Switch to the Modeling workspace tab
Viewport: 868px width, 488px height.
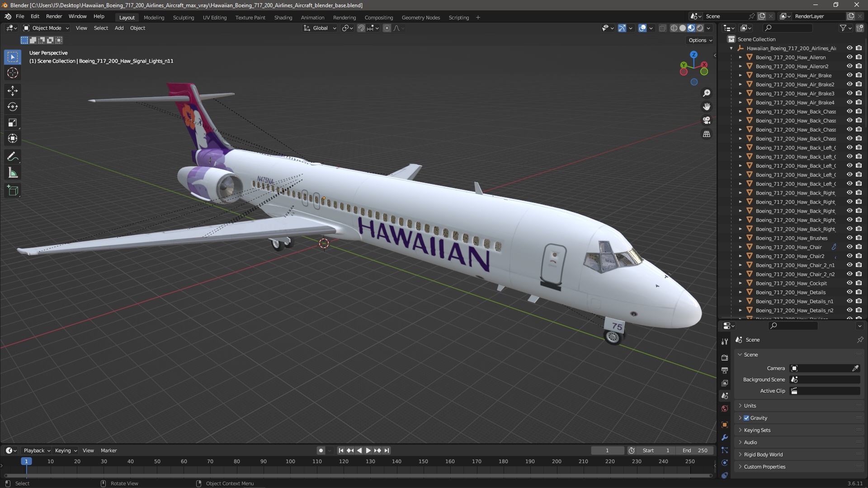click(x=154, y=18)
